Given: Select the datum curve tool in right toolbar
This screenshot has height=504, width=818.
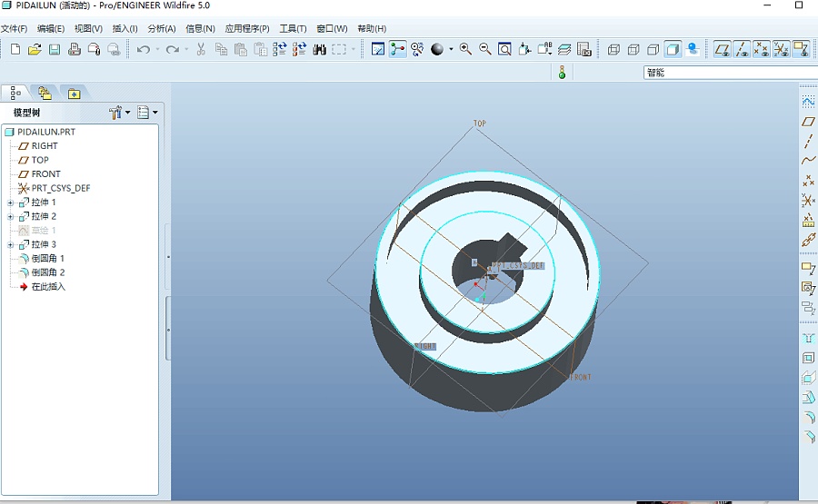Looking at the screenshot, I should point(808,161).
